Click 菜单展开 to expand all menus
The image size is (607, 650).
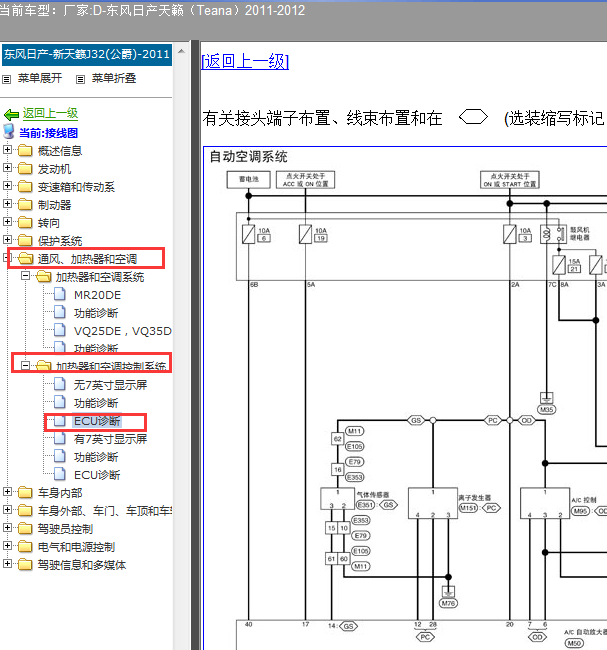(40, 78)
